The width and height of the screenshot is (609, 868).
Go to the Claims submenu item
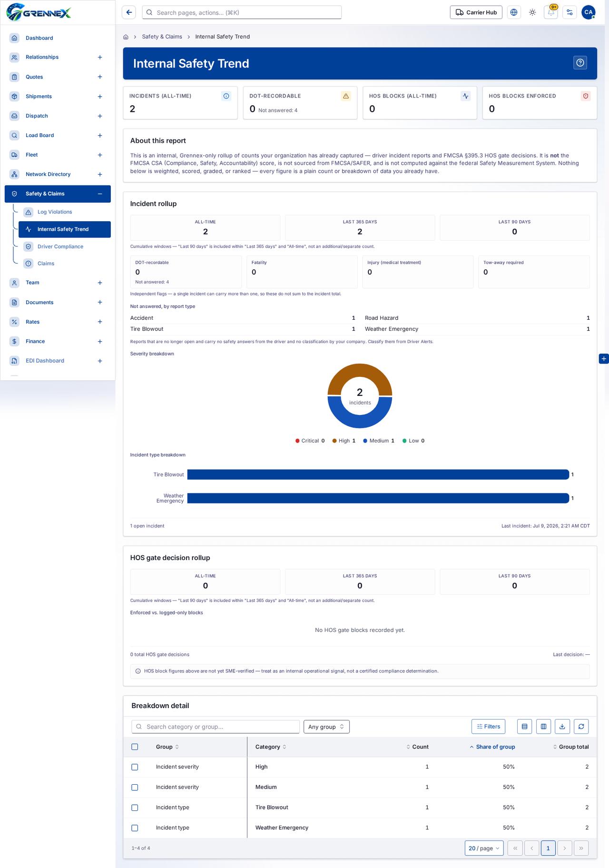(x=64, y=264)
